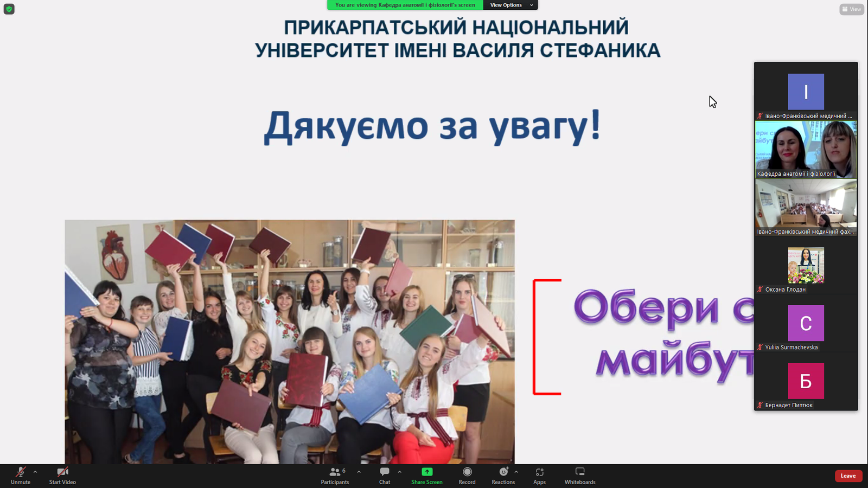Screen dimensions: 868x488
Task: Toggle Start Video camera on
Action: click(x=62, y=476)
